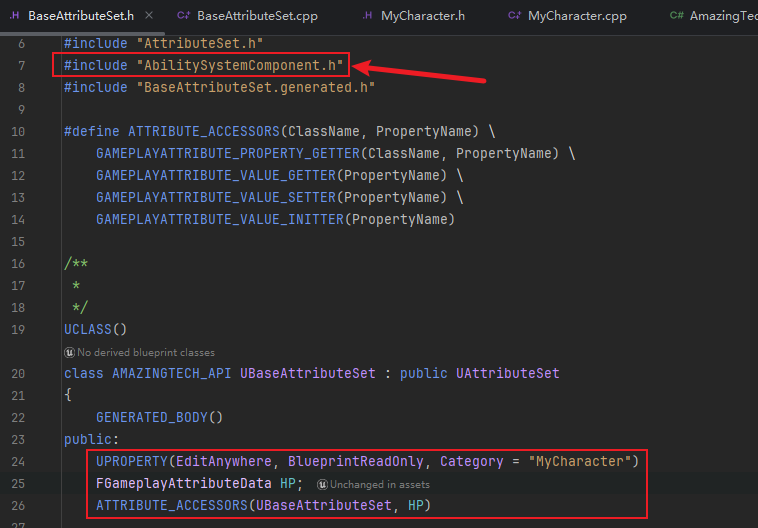Open the partially visible AmazingTech C# tab
Screen dimensions: 758x528
(x=722, y=16)
